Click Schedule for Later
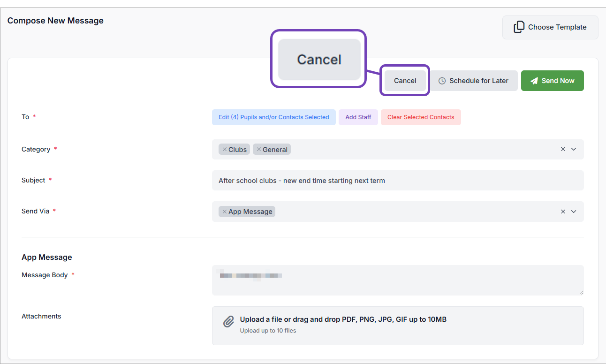The width and height of the screenshot is (606, 364). coord(474,81)
